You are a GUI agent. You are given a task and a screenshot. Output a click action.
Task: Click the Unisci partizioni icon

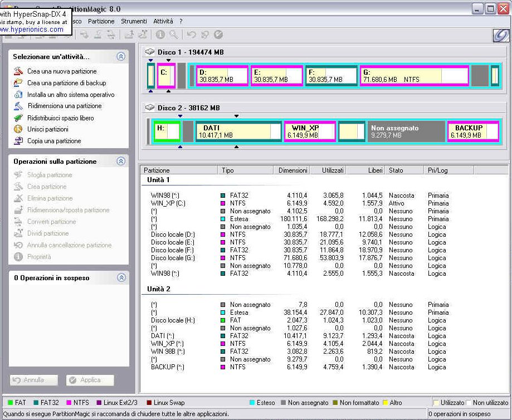(18, 129)
